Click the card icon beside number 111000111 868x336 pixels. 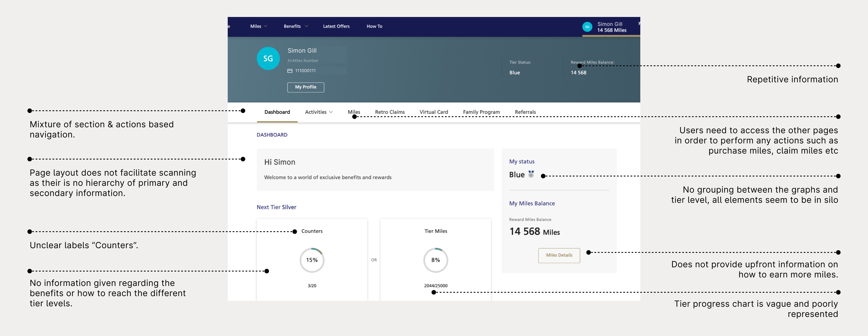point(290,71)
